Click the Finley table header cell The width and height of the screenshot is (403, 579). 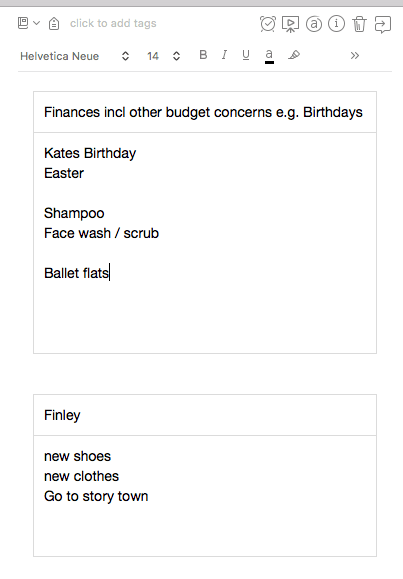[x=205, y=415]
